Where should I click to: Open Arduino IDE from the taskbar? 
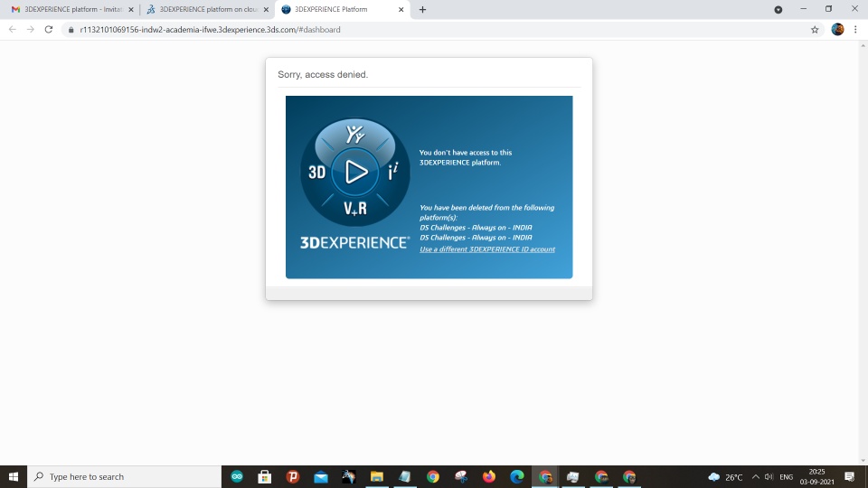point(237,476)
